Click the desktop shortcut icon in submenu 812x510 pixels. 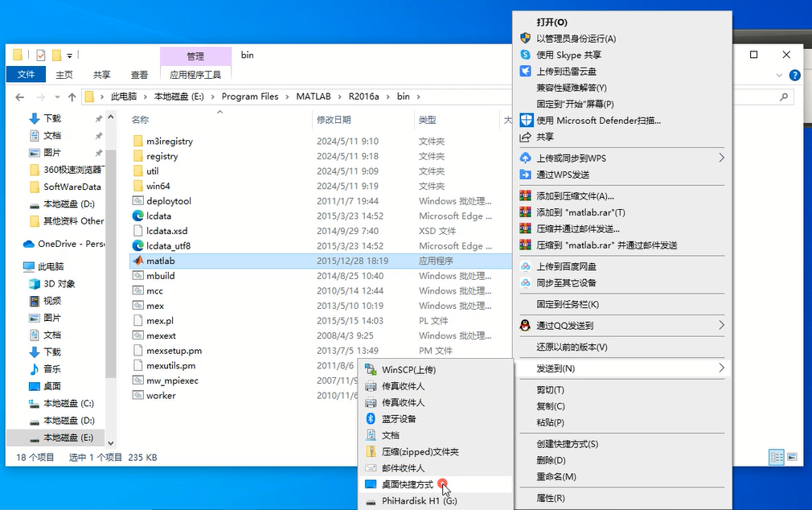click(x=371, y=484)
